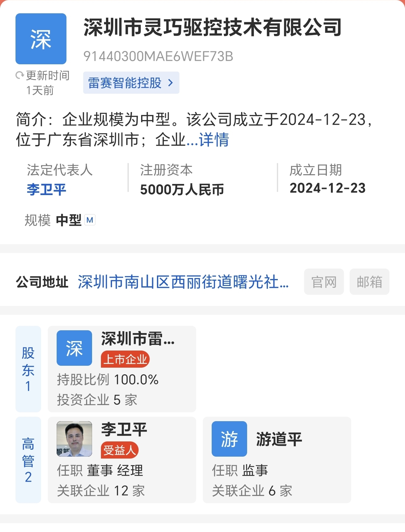Tap 关联企业 12 家 text
The image size is (405, 532).
point(101,491)
